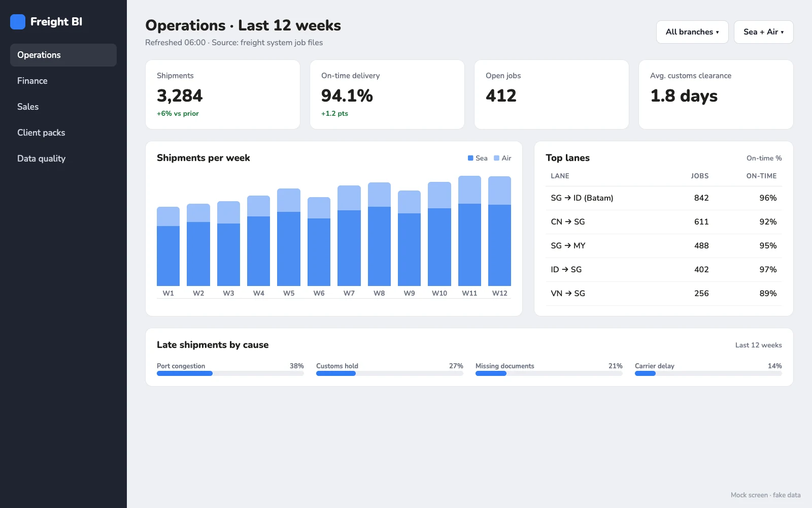
Task: Expand the All branches dropdown
Action: click(x=692, y=32)
